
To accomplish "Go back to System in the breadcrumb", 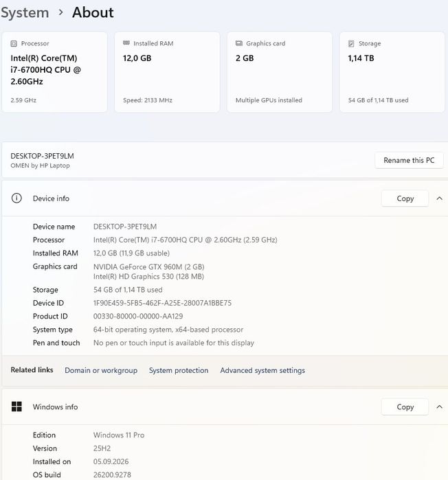I will [25, 13].
